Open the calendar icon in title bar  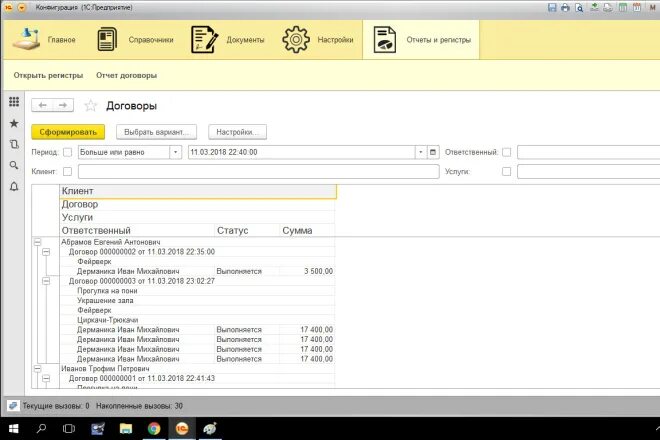click(637, 7)
